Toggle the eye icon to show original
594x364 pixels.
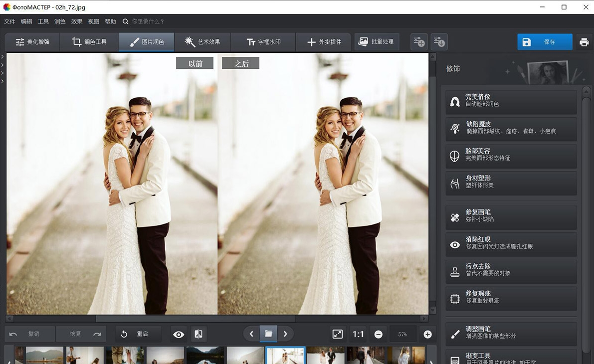pyautogui.click(x=179, y=334)
